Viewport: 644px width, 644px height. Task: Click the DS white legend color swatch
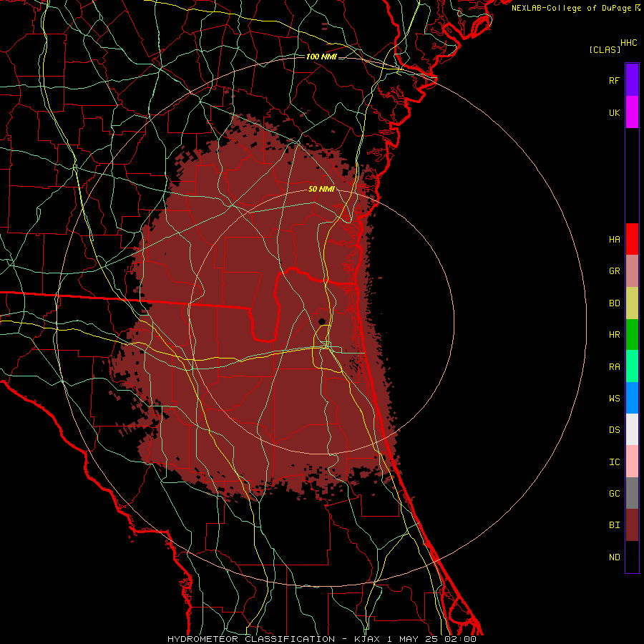(x=632, y=429)
